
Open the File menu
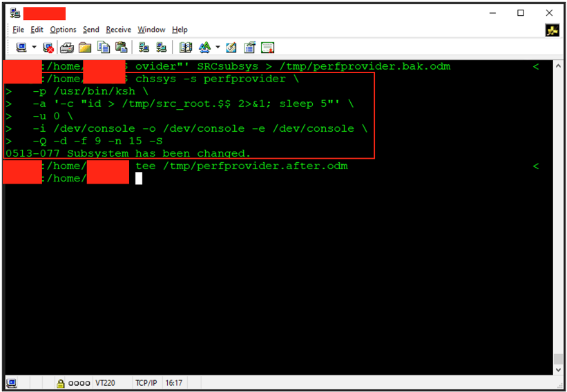[x=18, y=30]
